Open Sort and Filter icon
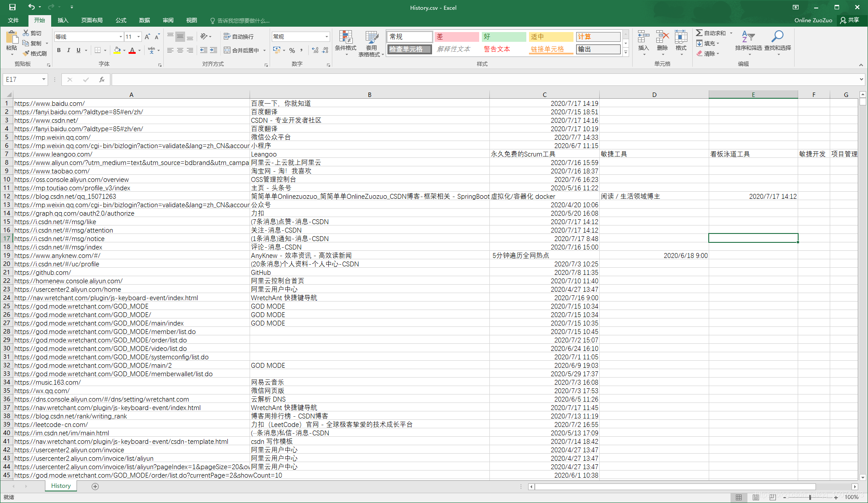The width and height of the screenshot is (868, 503). pyautogui.click(x=748, y=37)
